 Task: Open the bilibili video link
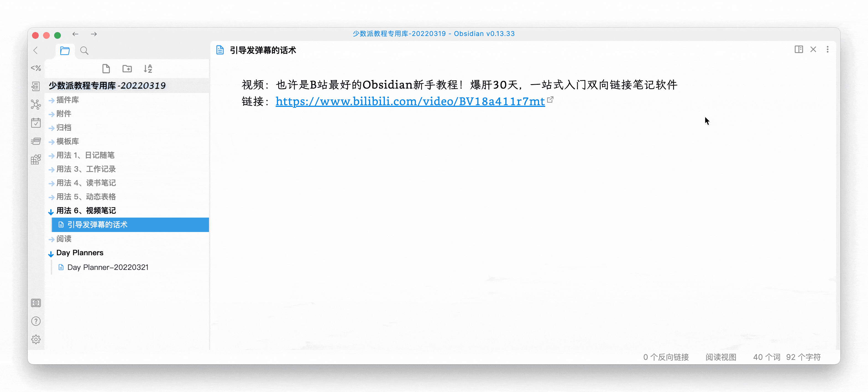click(x=410, y=102)
